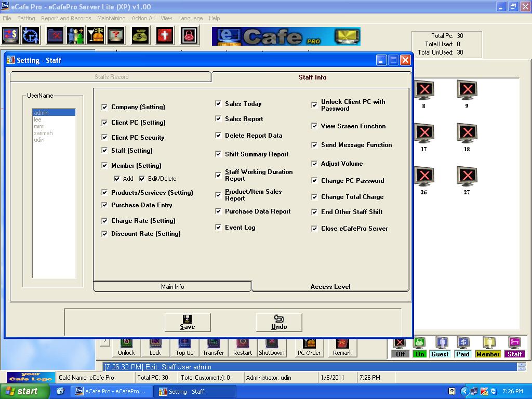The image size is (532, 399).
Task: Click the money bag toolbar icon
Action: pyautogui.click(x=140, y=35)
